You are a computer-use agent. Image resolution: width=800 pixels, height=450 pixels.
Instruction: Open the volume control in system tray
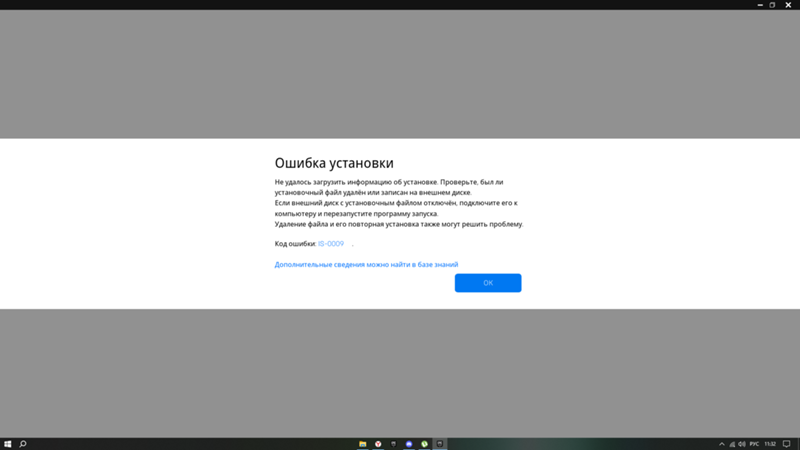pyautogui.click(x=742, y=443)
